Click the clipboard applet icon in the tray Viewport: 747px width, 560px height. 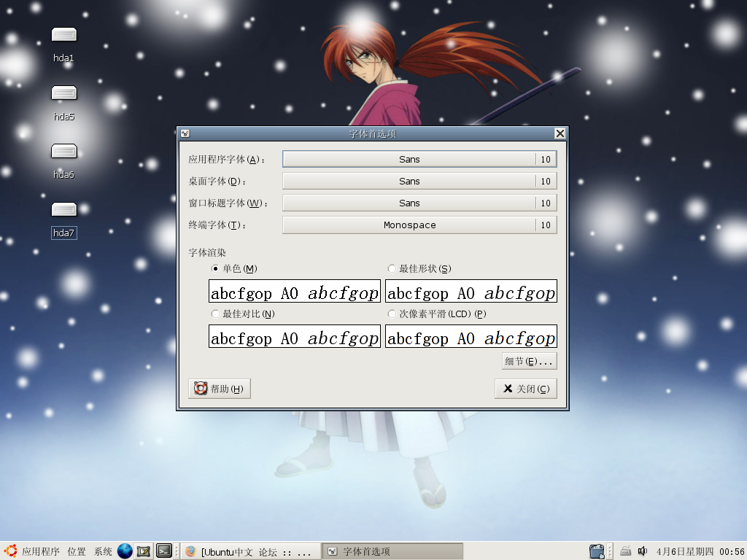pyautogui.click(x=597, y=551)
